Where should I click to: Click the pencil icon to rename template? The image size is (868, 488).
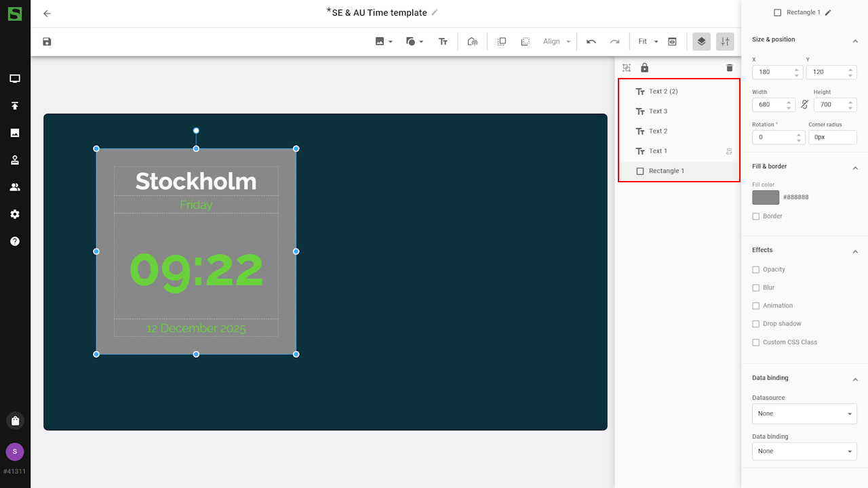pyautogui.click(x=435, y=12)
